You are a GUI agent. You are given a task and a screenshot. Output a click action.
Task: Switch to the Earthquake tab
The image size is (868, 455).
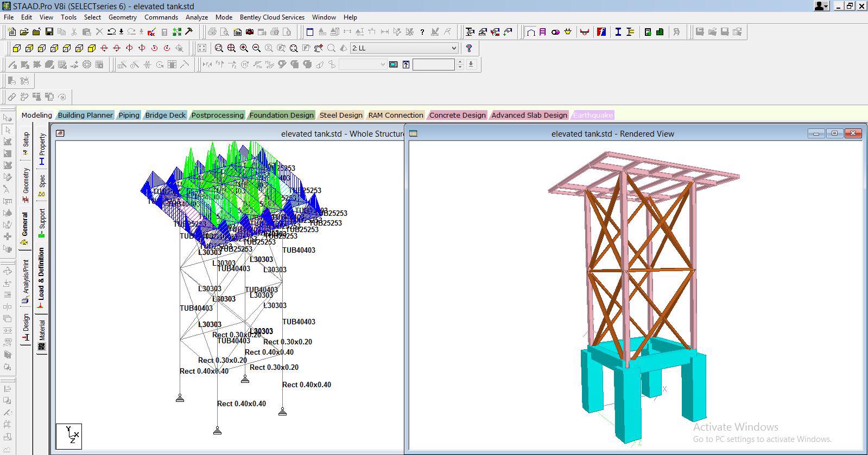pos(593,115)
